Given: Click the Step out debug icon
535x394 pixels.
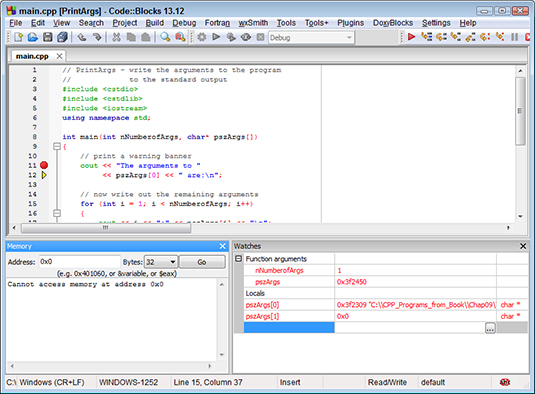Looking at the screenshot, I should click(x=470, y=37).
